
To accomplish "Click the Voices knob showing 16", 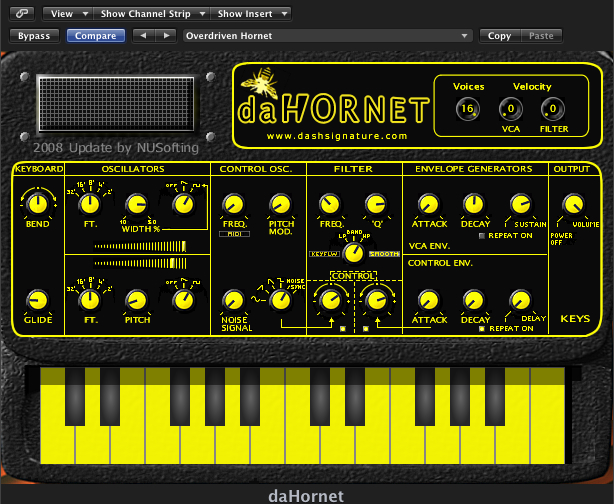I will point(467,109).
